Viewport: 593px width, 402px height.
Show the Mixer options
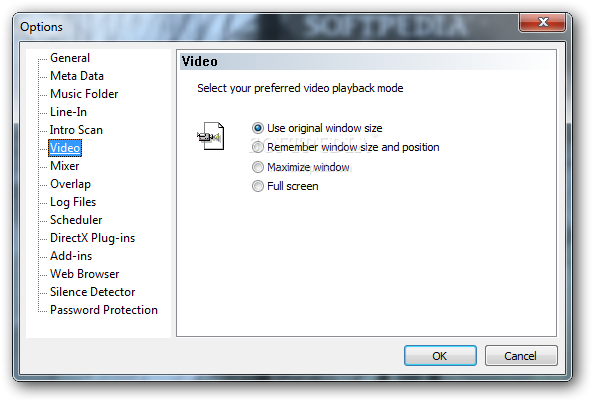pos(65,166)
